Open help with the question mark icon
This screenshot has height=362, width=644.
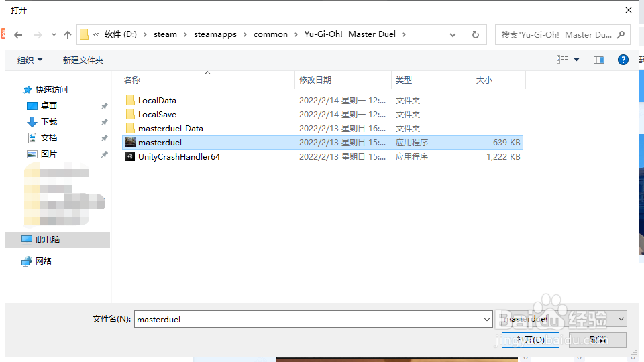[623, 60]
